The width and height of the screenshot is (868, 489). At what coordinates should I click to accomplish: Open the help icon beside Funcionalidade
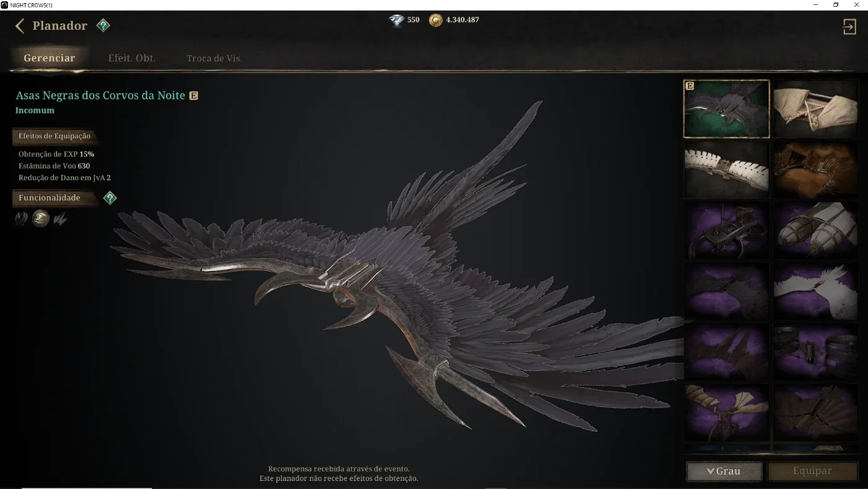point(110,198)
